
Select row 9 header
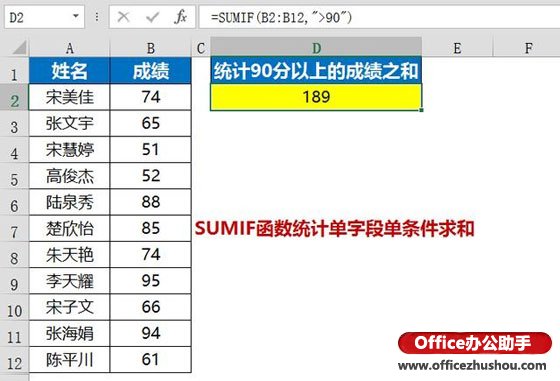(x=14, y=281)
